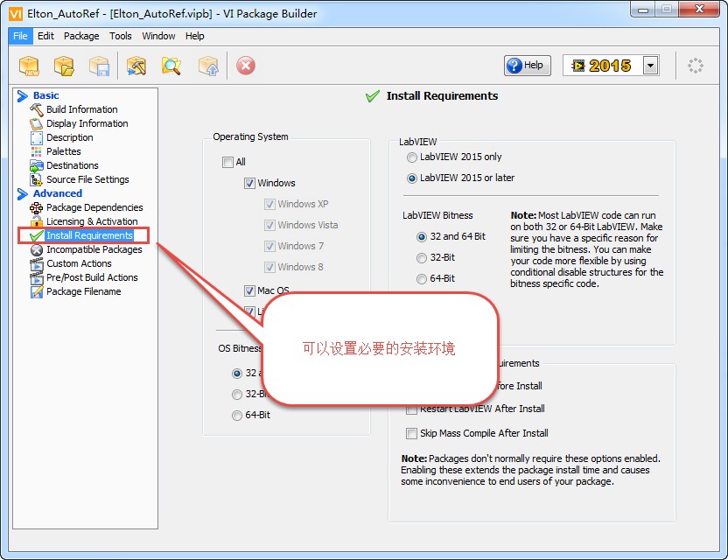This screenshot has width=728, height=560.
Task: Click the Source File Settings icon
Action: pos(36,179)
